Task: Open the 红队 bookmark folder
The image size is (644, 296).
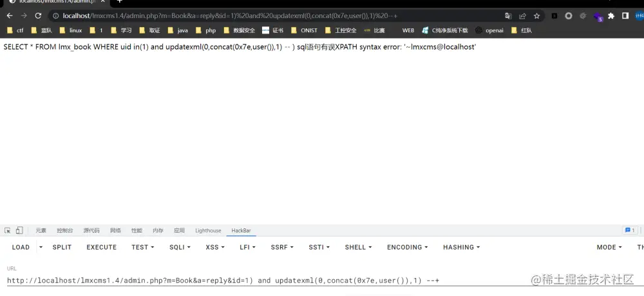Action: (521, 30)
